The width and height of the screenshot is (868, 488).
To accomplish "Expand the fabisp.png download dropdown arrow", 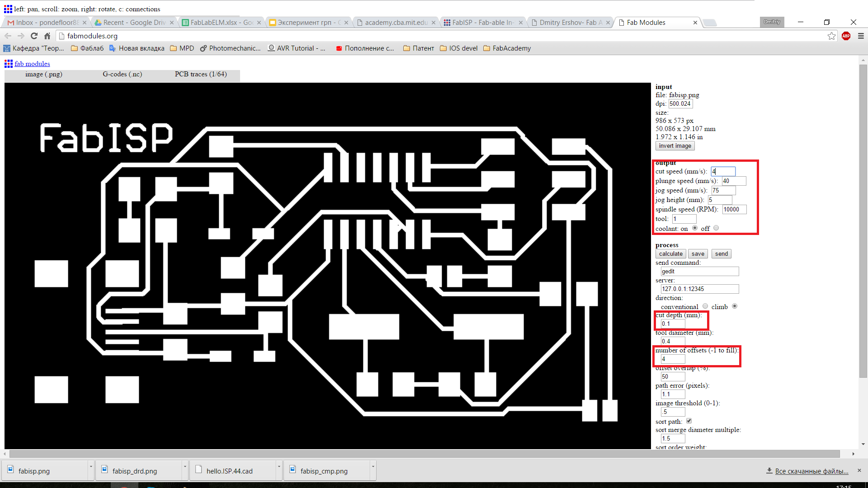I will pos(91,467).
